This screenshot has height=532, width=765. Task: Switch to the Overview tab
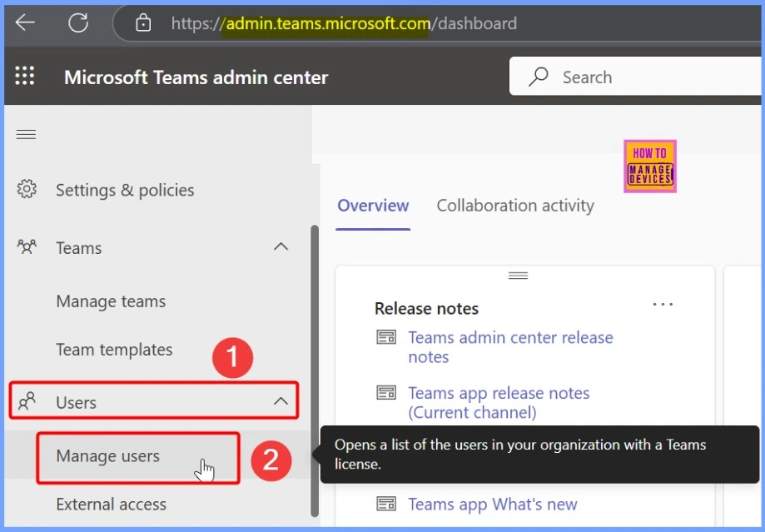click(x=373, y=206)
